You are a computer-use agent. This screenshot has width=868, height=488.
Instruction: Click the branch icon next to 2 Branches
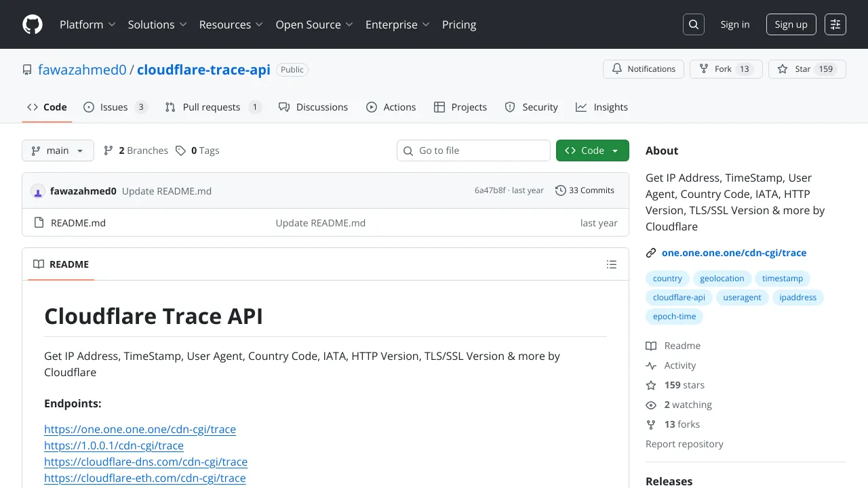click(108, 150)
